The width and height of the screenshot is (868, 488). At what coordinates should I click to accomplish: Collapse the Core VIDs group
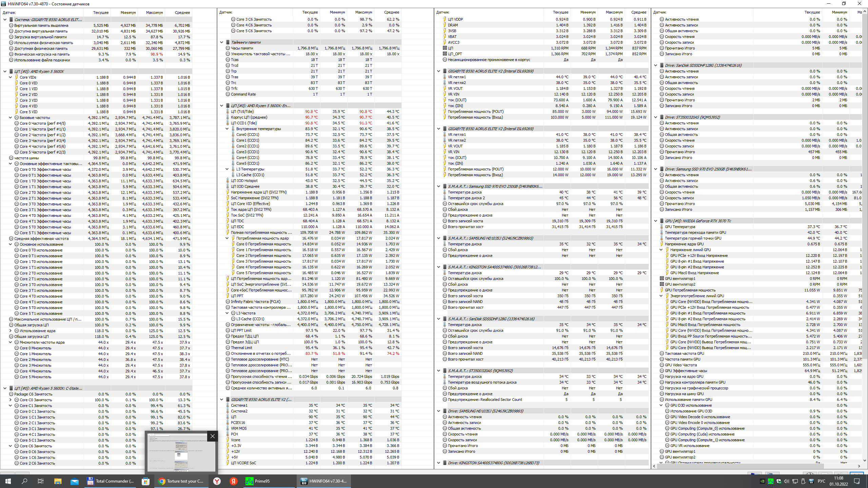point(11,77)
